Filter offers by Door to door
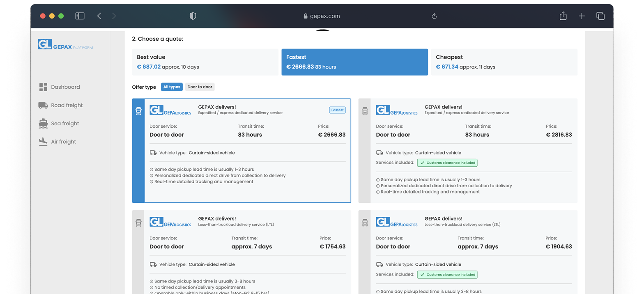The image size is (644, 294). coord(200,87)
